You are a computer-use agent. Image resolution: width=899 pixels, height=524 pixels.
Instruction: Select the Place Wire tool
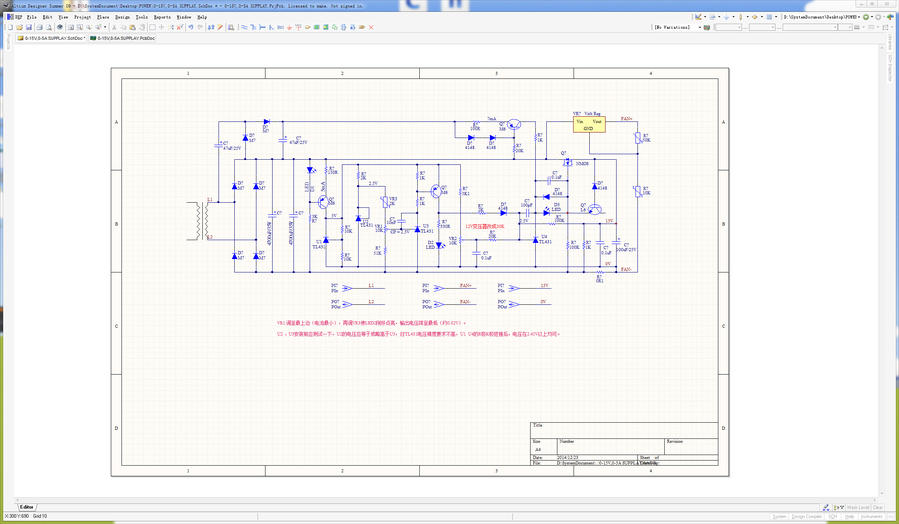(244, 27)
